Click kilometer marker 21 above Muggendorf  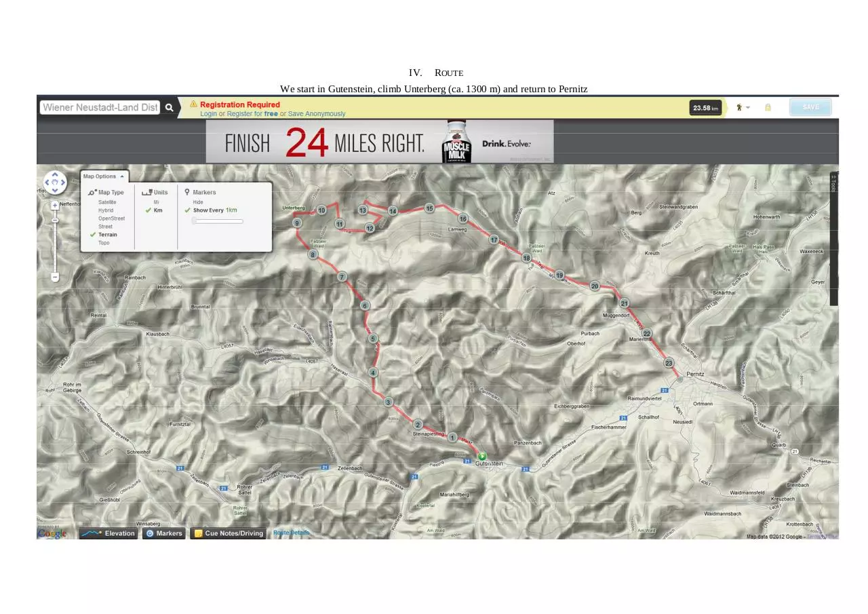(x=625, y=303)
